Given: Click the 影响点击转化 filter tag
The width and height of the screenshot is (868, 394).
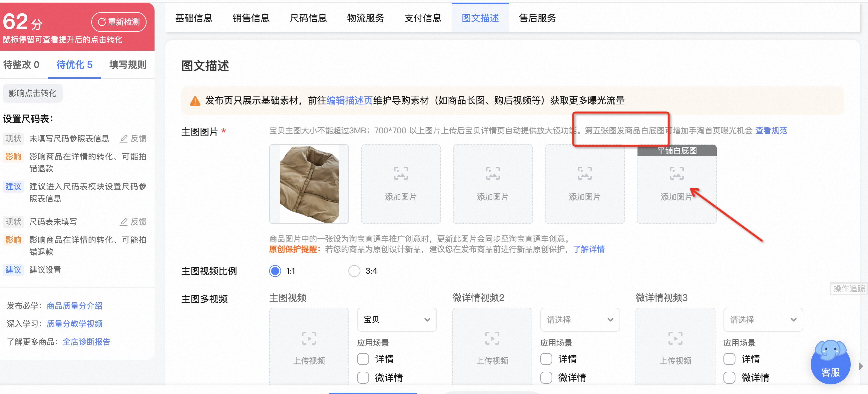Looking at the screenshot, I should [33, 93].
